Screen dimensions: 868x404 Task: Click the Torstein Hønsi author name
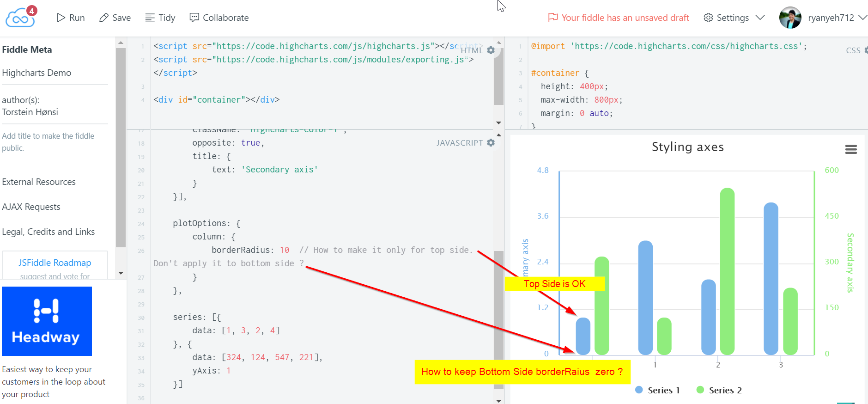pyautogui.click(x=30, y=112)
